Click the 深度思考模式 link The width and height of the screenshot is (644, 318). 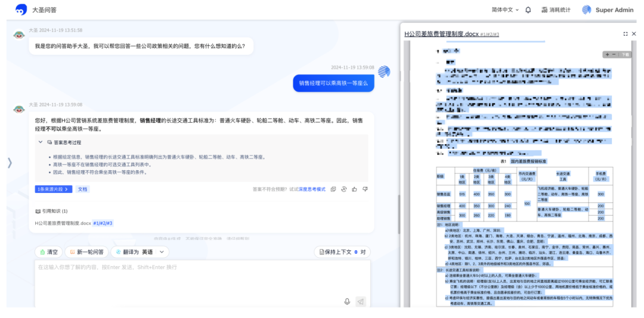312,189
